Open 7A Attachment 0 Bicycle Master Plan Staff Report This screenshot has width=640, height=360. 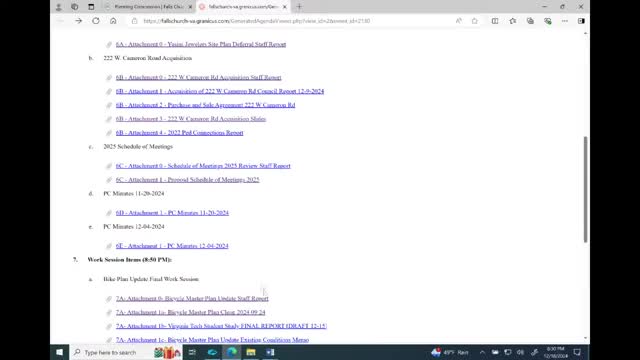click(192, 298)
